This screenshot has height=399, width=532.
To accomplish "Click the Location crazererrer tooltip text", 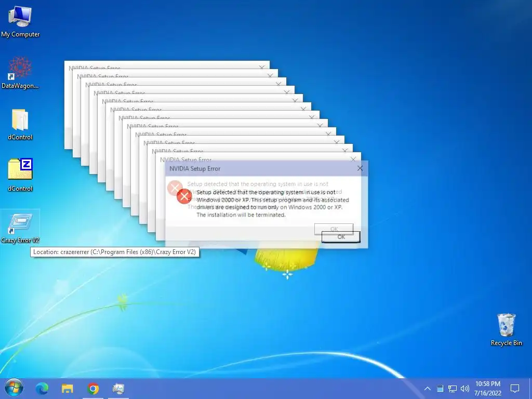I will pos(115,252).
